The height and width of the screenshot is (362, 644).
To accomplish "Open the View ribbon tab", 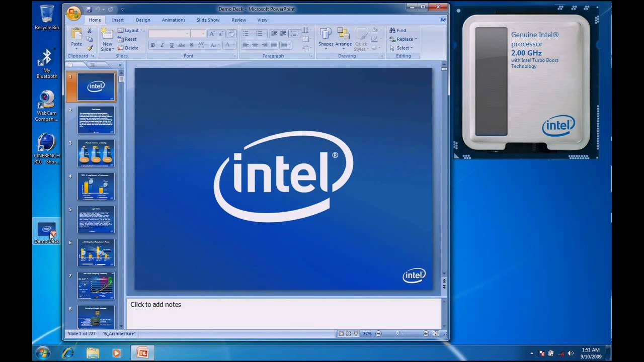I will (x=262, y=20).
